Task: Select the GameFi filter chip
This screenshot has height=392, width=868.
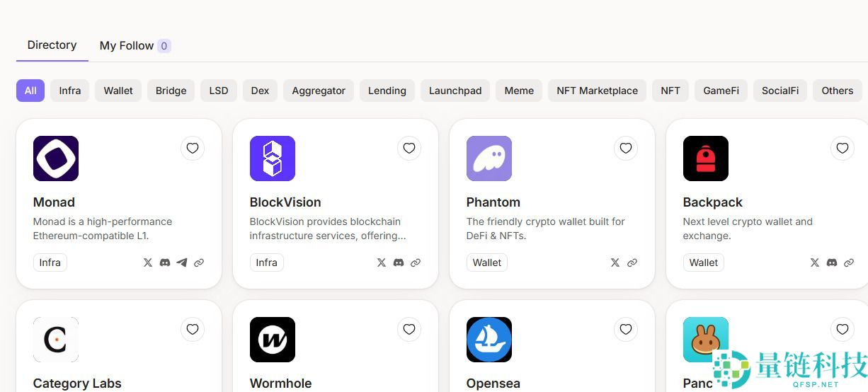Action: 721,91
